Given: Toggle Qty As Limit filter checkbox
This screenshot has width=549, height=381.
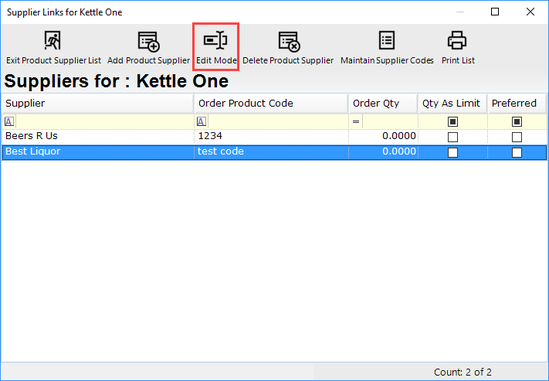Looking at the screenshot, I should coord(453,122).
